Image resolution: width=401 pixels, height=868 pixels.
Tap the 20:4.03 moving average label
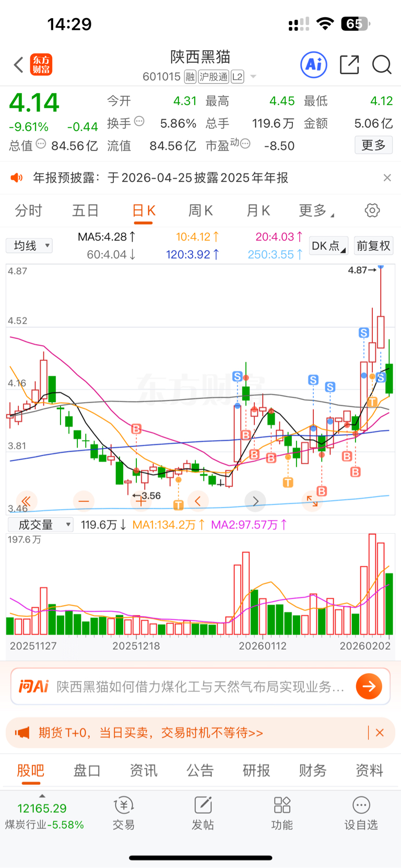279,237
